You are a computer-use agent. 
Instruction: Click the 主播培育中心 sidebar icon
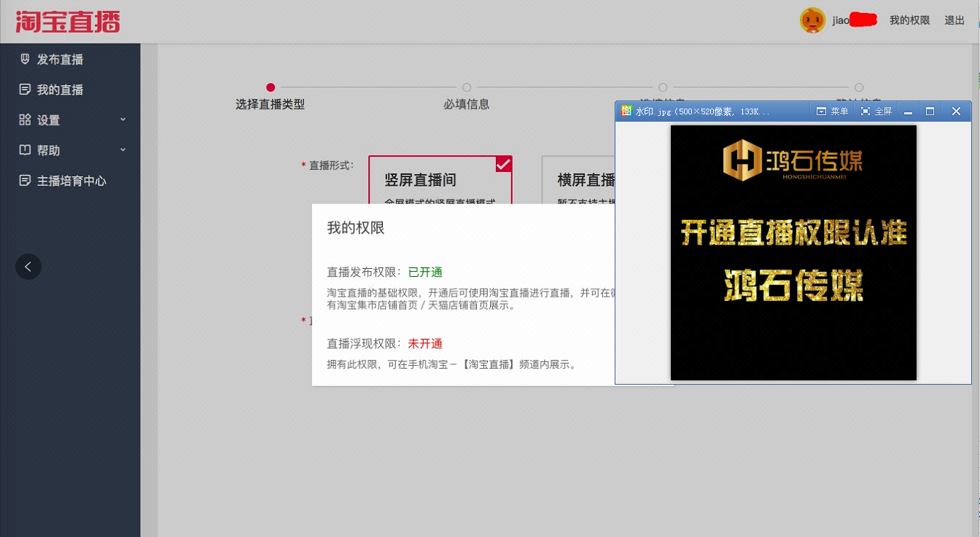[x=25, y=181]
